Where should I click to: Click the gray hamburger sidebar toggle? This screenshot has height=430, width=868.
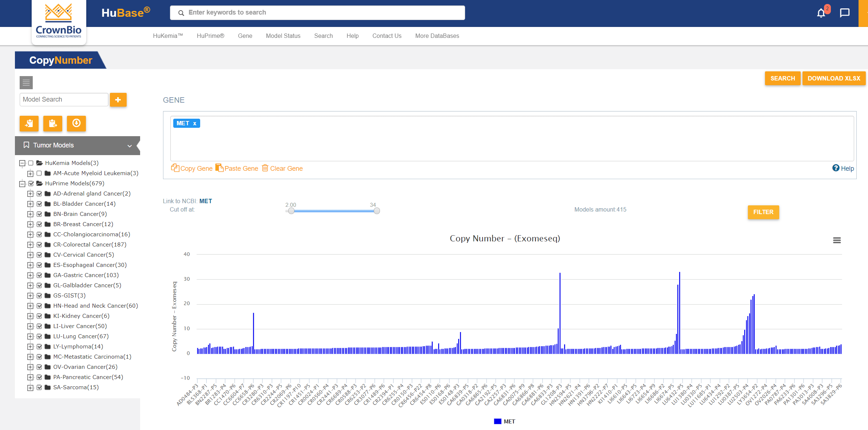[26, 83]
